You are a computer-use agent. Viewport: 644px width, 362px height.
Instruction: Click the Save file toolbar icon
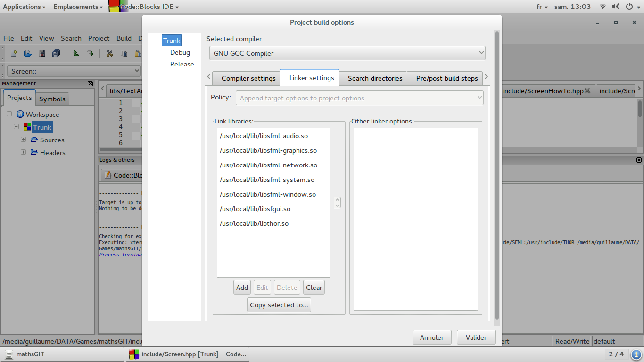click(x=42, y=53)
